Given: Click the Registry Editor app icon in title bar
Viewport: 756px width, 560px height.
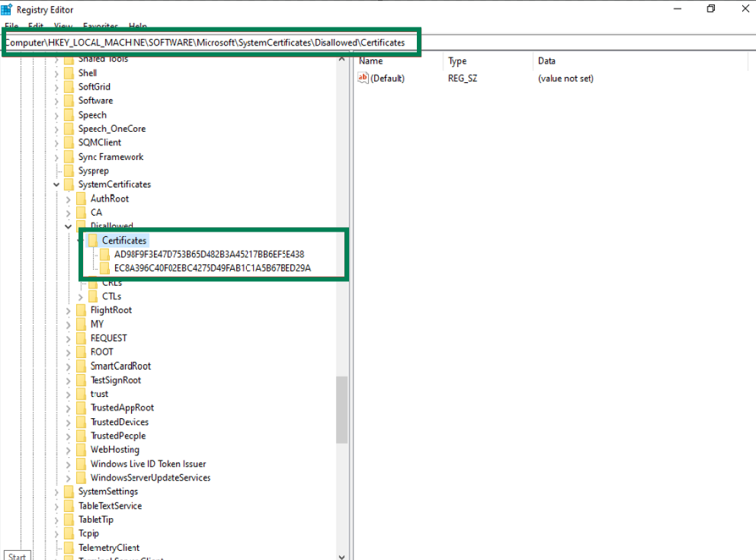Looking at the screenshot, I should [x=7, y=8].
